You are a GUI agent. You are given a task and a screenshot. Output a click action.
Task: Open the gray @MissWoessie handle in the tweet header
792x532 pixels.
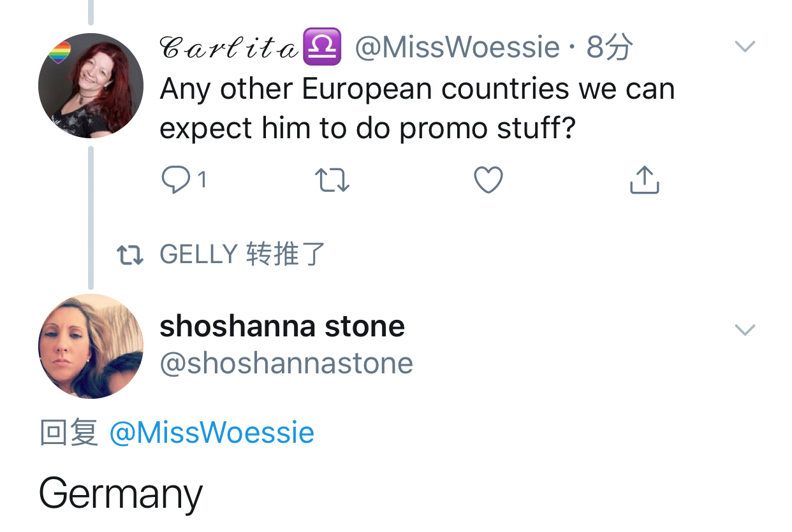click(457, 48)
